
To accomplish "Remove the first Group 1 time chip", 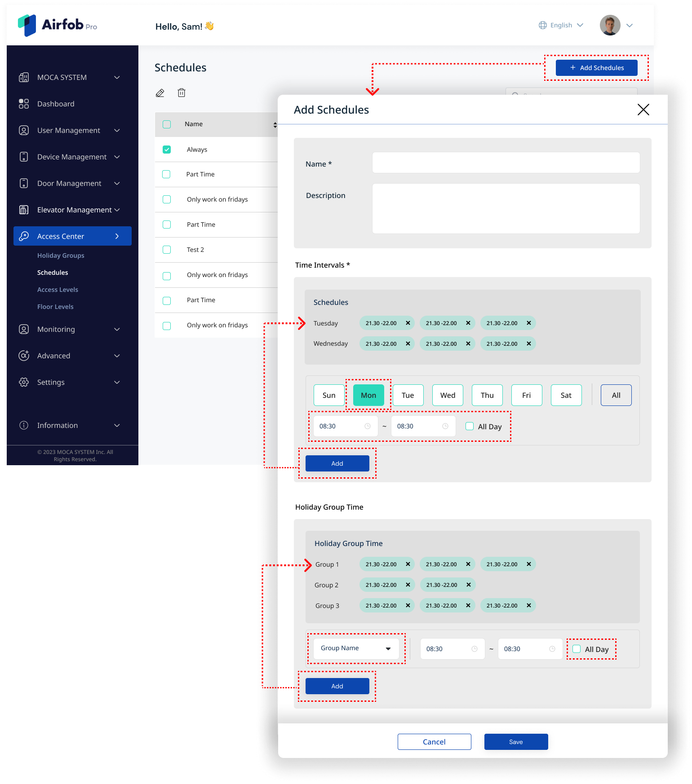I will pos(408,564).
